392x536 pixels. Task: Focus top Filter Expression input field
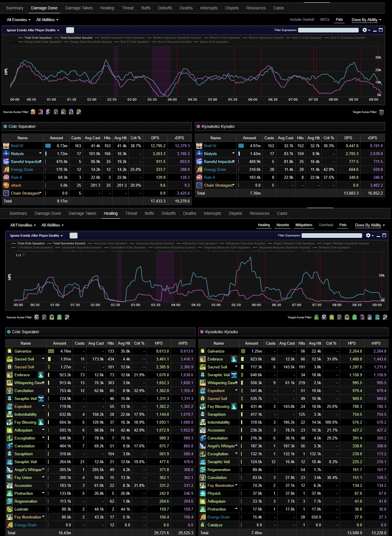pos(328,30)
